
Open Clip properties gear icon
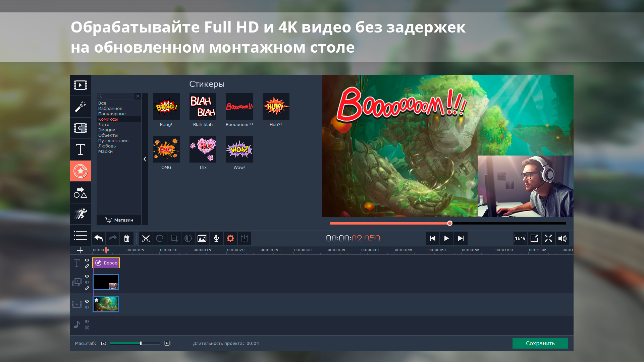(230, 238)
